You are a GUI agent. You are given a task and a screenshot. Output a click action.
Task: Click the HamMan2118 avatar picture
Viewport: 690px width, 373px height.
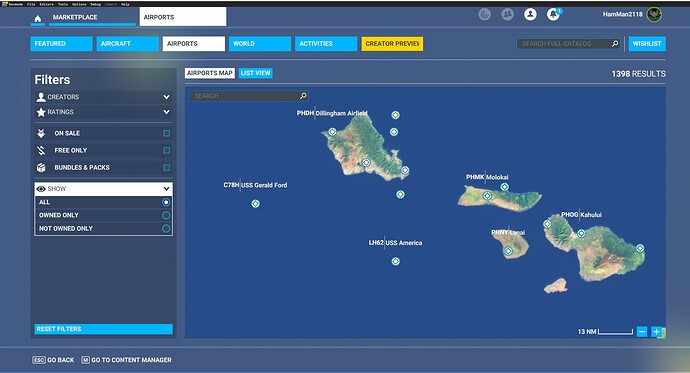(x=654, y=15)
